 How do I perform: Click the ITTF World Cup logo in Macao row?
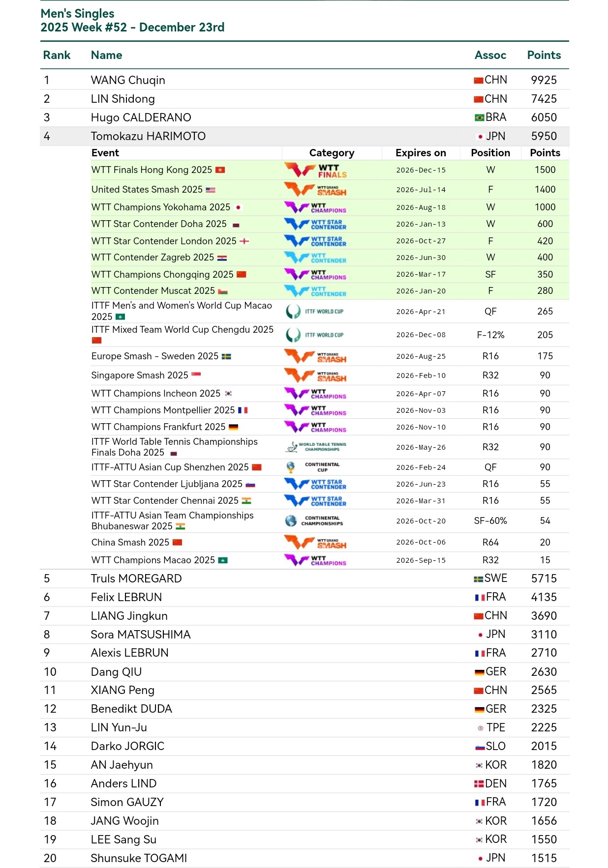point(315,312)
